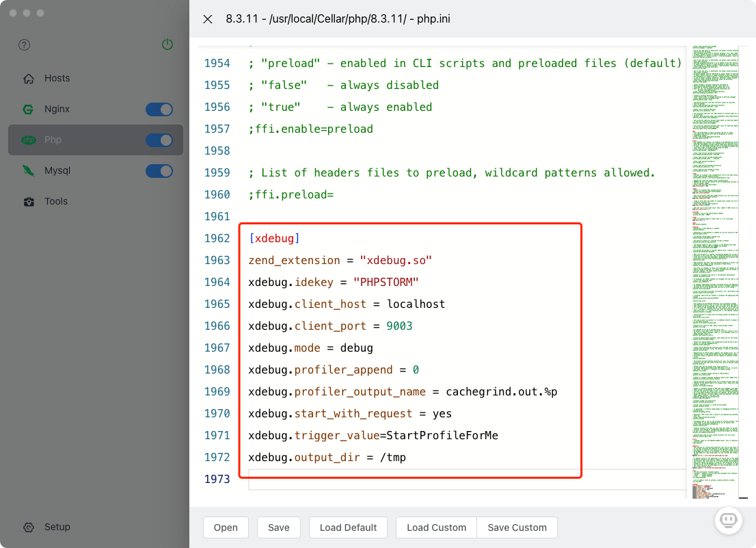Click line number 1962 in gutter
756x548 pixels.
217,238
